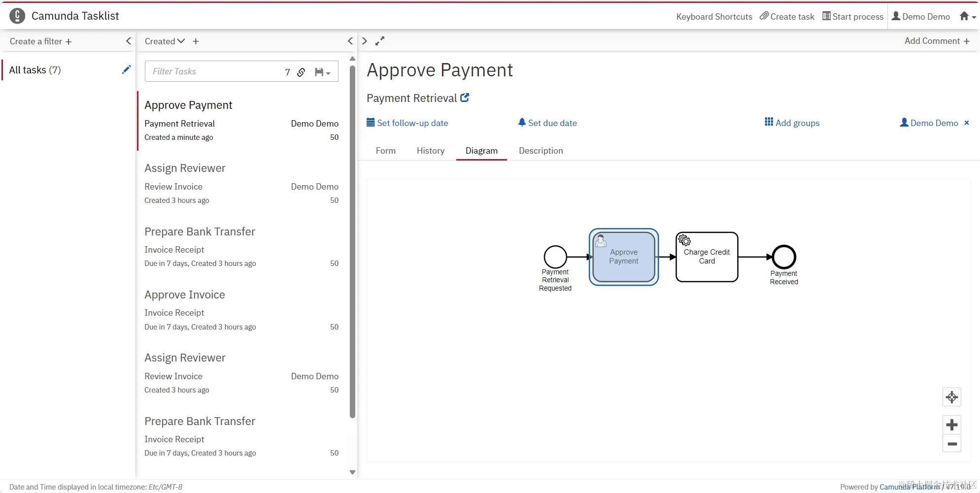Switch to the History tab
The width and height of the screenshot is (980, 493).
pos(431,151)
